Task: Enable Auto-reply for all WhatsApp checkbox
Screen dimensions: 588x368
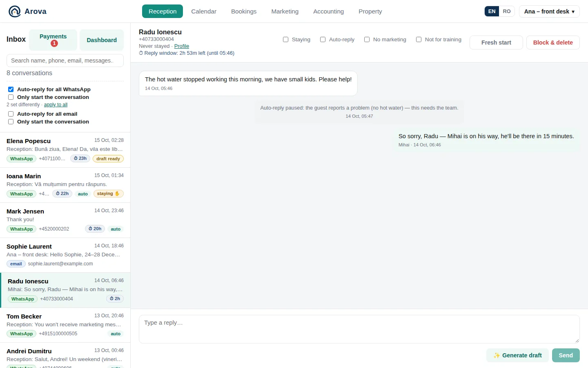Action: (x=11, y=89)
